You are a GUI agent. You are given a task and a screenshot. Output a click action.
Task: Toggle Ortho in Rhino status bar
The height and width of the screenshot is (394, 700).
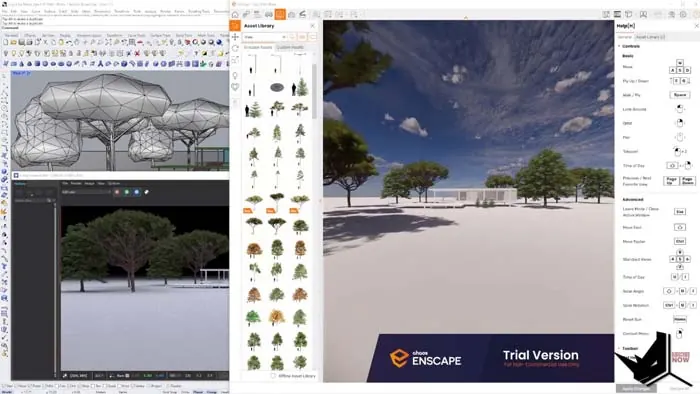(x=185, y=392)
